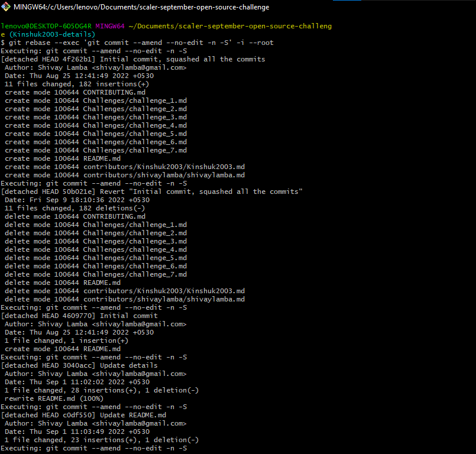Viewport: 476px width, 454px height.
Task: Click '[detached HEAD c0df550] Update README.md' line
Action: tap(83, 415)
